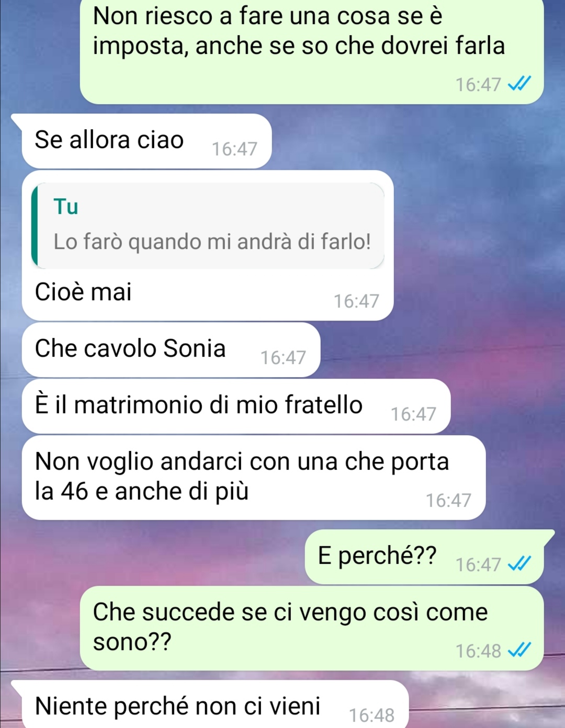Tap the chat wallpaper area beside 'E perché??'
Viewport: 565px width, 728px height.
click(x=157, y=556)
